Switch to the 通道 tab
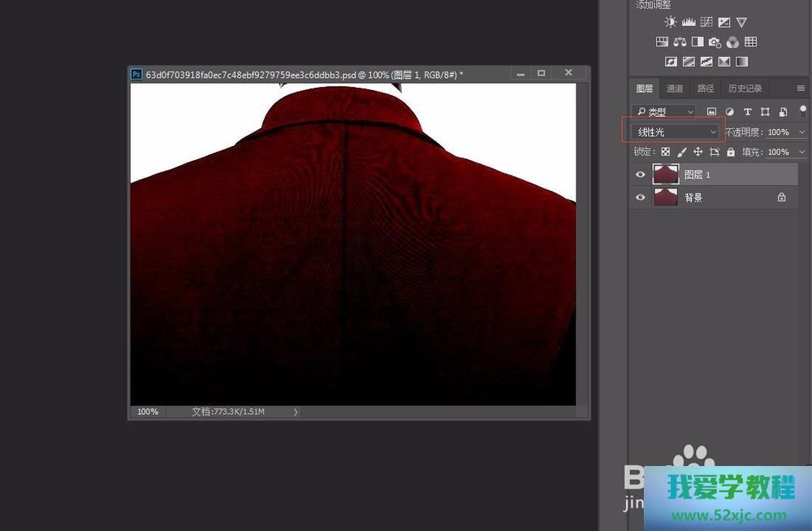Image resolution: width=812 pixels, height=531 pixels. (x=675, y=88)
